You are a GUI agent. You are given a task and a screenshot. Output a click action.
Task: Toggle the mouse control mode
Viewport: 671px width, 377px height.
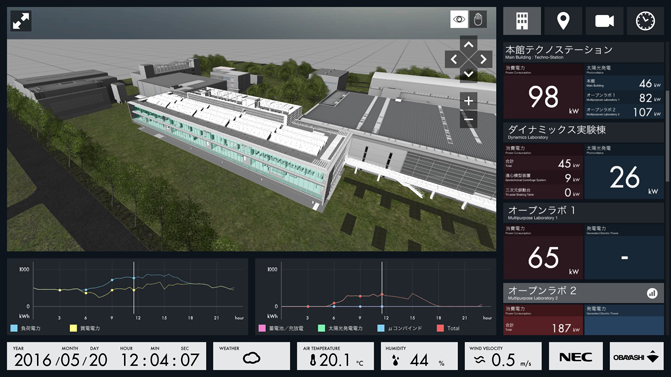click(x=478, y=19)
